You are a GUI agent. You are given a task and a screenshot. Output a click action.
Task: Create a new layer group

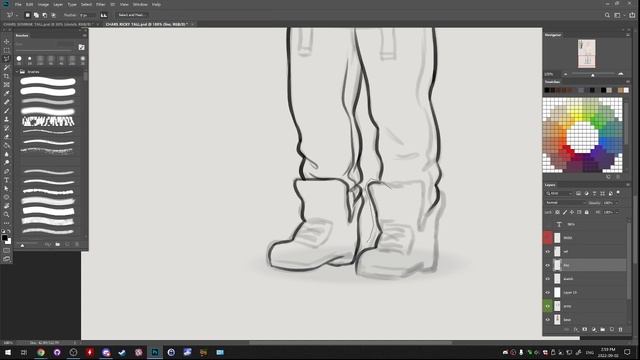point(602,329)
